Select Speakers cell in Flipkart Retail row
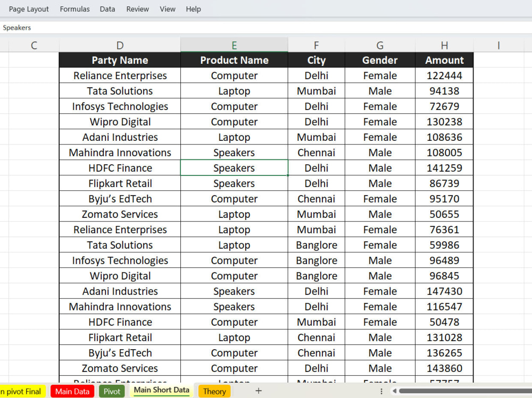Viewport: 532px width, 398px height. click(x=234, y=183)
